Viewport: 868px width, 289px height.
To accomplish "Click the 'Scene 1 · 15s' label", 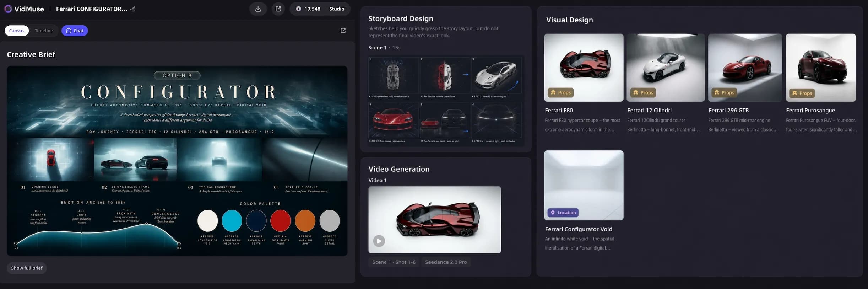I will [384, 48].
